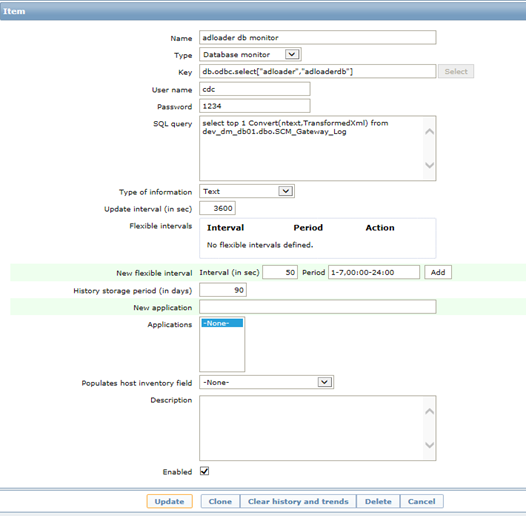This screenshot has height=516, width=526.
Task: Click the Add flexible interval button
Action: [438, 272]
